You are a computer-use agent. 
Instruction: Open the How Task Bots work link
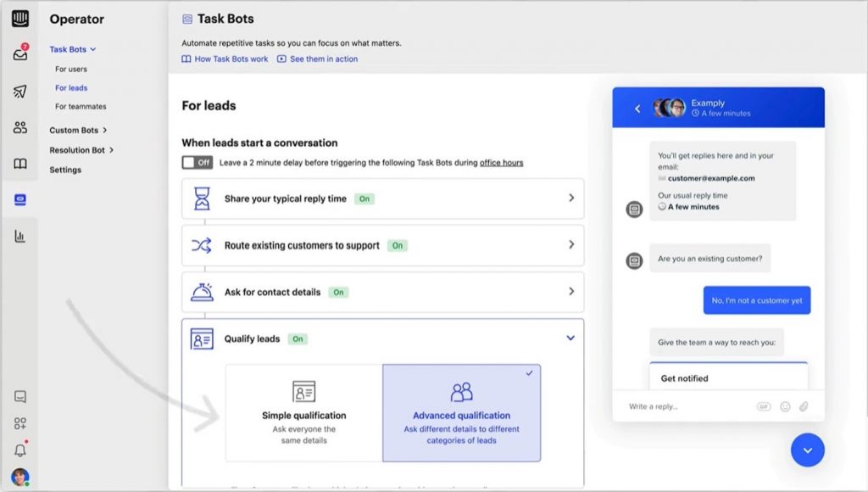[x=225, y=59]
